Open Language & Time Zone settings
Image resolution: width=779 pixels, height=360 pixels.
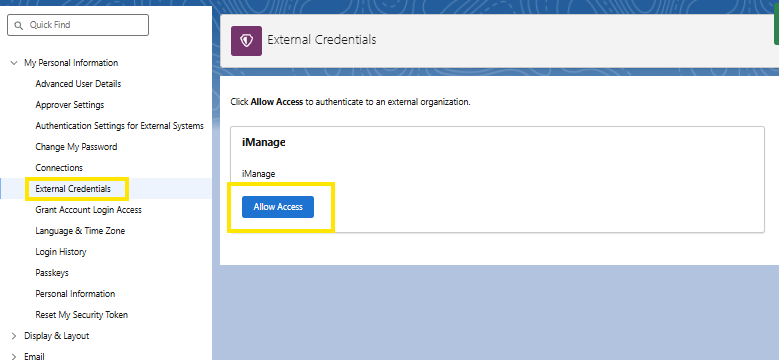[80, 231]
